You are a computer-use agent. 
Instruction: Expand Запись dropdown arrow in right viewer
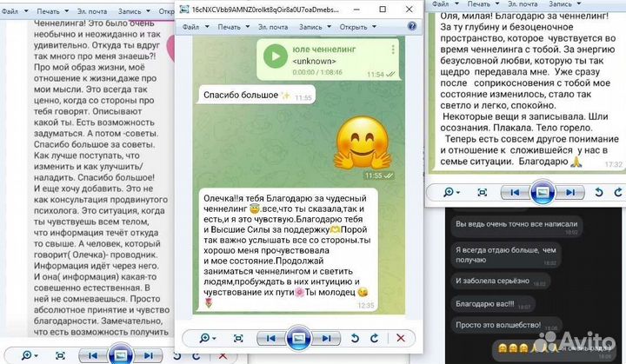579,3
